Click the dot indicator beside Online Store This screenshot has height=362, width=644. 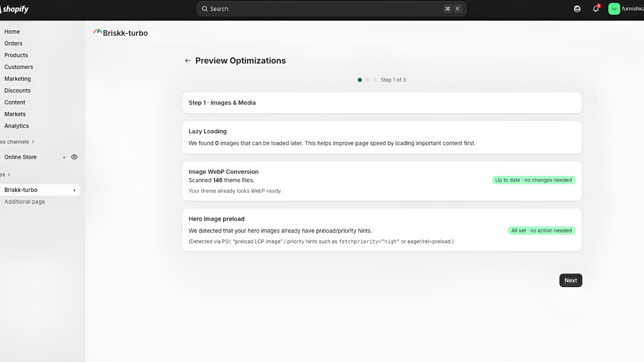[x=64, y=157]
